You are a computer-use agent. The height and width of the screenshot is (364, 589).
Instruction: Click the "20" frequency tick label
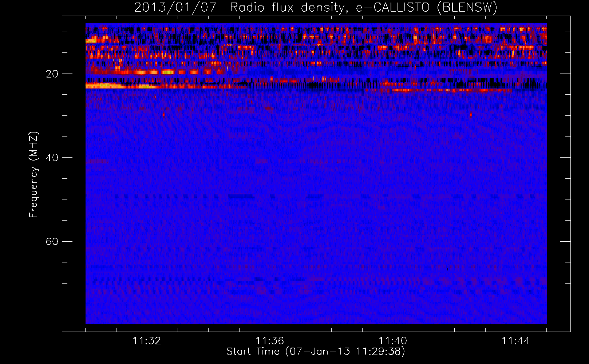(52, 74)
